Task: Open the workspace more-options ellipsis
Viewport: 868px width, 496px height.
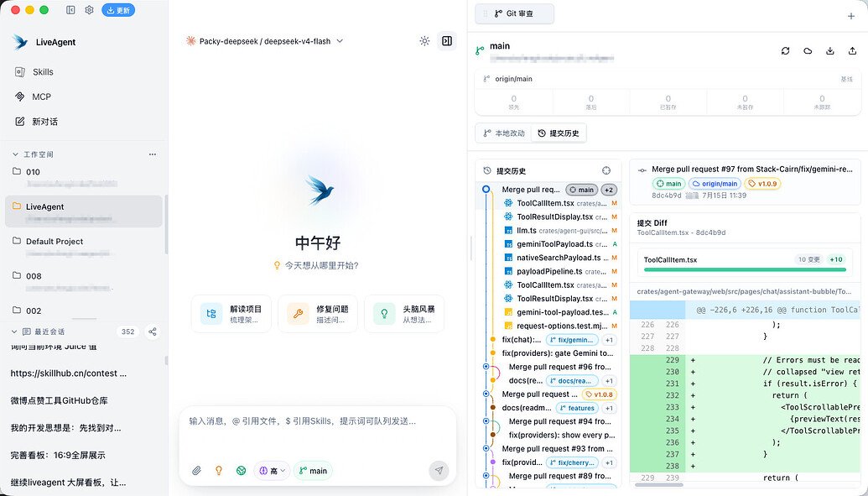Action: [153, 154]
